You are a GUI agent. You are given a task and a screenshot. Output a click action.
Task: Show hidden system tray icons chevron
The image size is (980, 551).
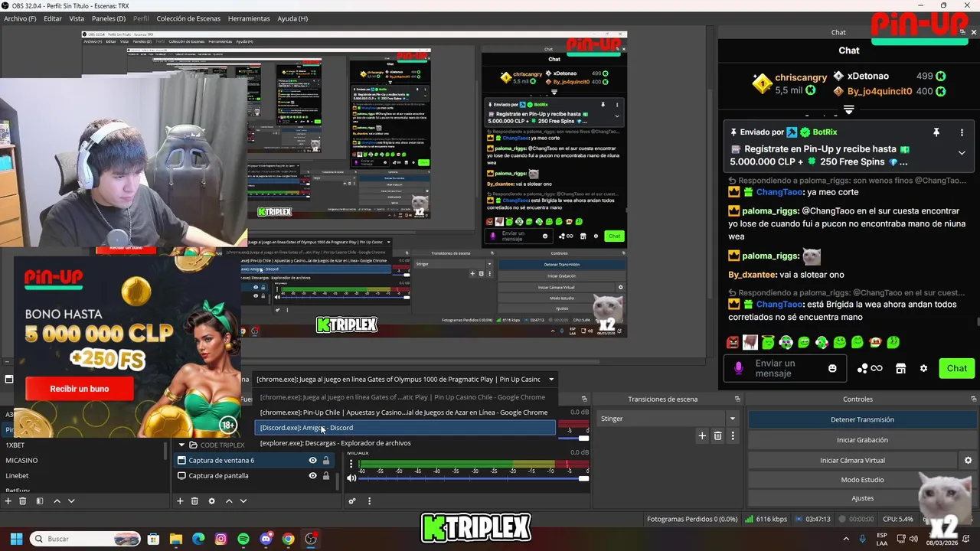[x=846, y=539]
